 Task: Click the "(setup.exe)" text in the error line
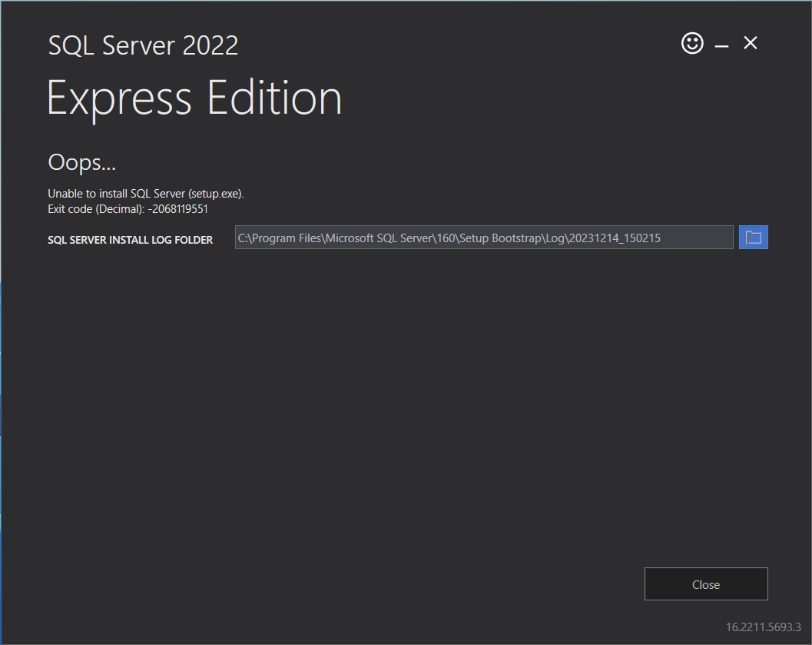(x=216, y=194)
